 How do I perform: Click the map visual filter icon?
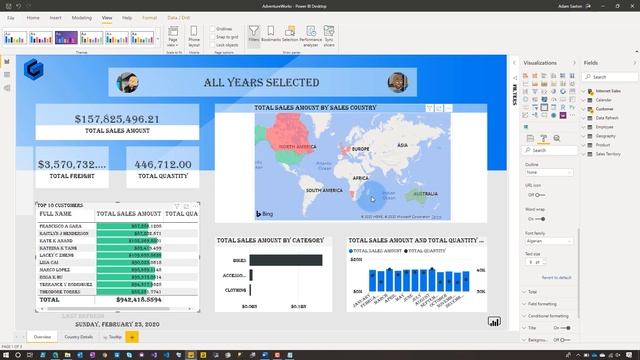[429, 108]
